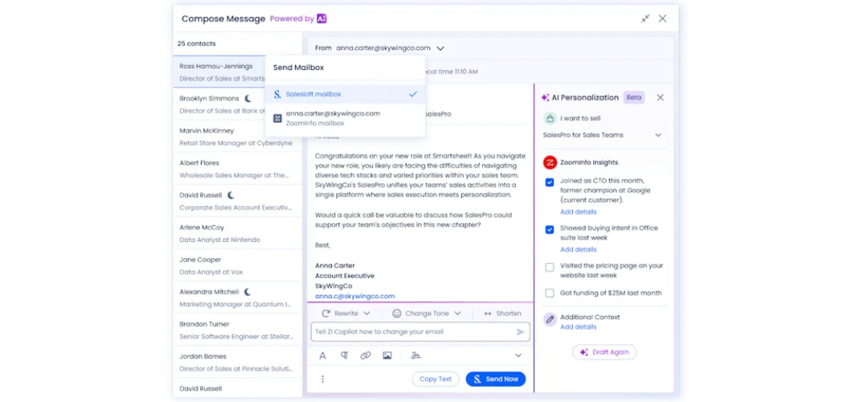This screenshot has height=402, width=868.
Task: Click the Salesloft logo in the mailbox menu
Action: click(278, 95)
